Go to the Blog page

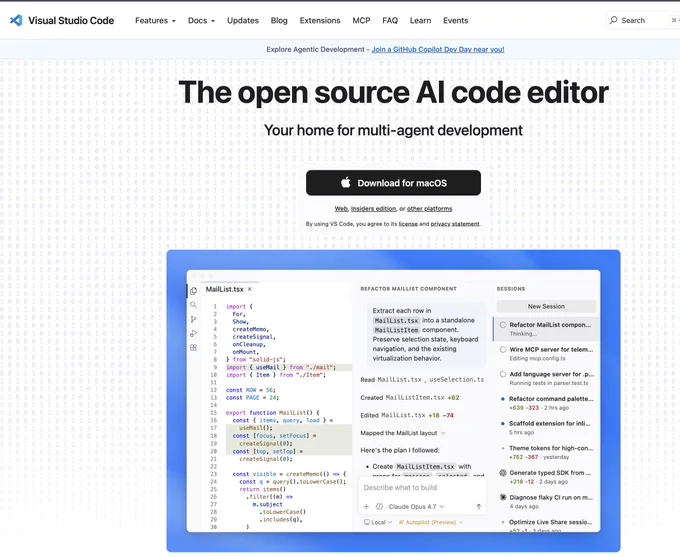[279, 20]
